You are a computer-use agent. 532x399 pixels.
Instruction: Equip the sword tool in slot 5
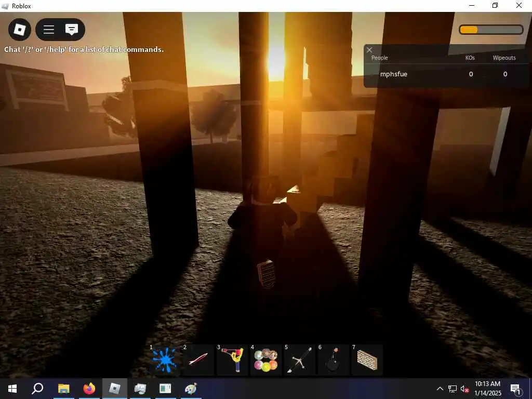pos(300,360)
